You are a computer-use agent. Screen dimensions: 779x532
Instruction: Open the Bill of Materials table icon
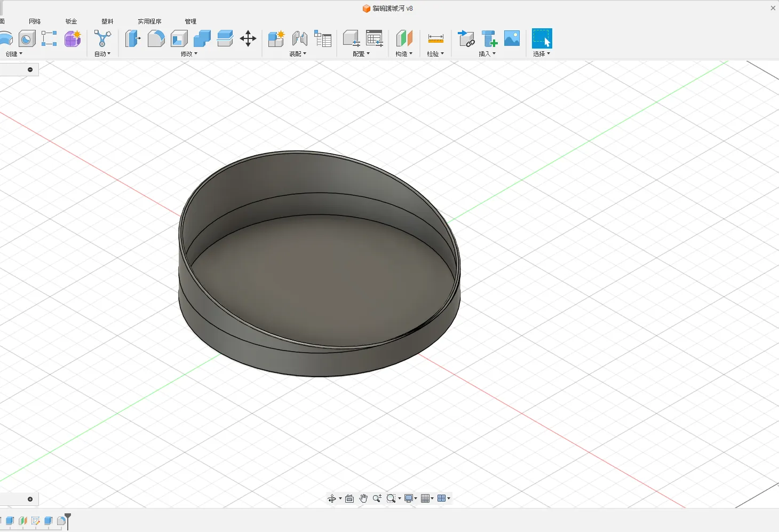coord(323,38)
